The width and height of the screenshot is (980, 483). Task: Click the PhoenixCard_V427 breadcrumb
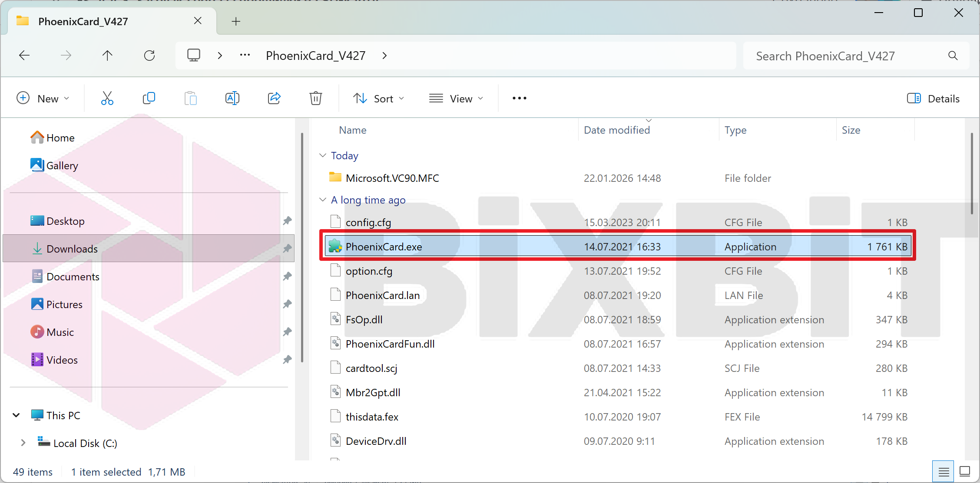316,56
